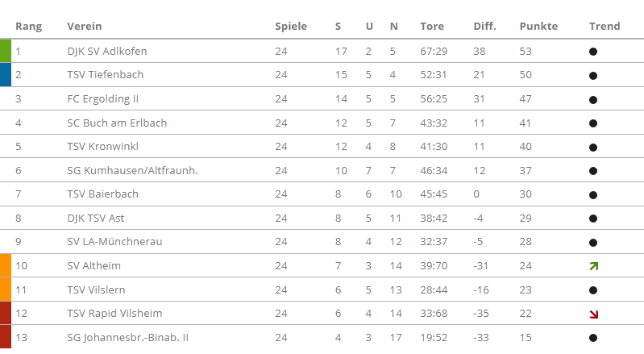Click the black trend dot for DJK SV Adlkofen
The width and height of the screenshot is (644, 354).
click(x=593, y=52)
